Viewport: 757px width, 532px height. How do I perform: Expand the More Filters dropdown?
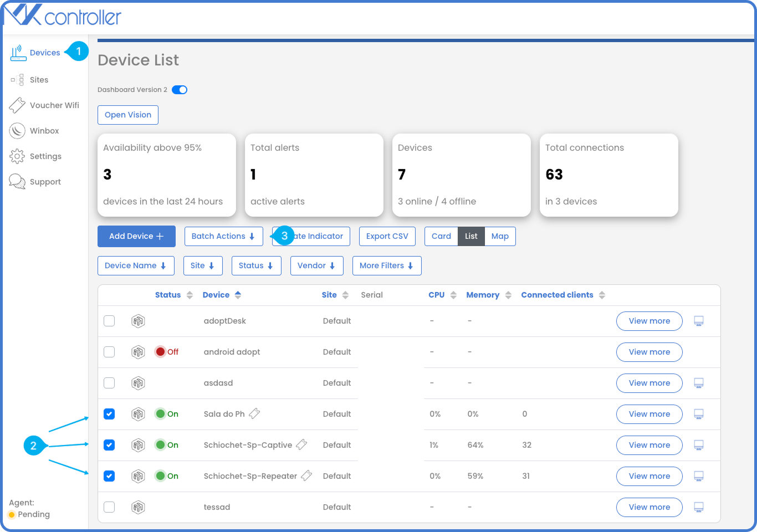[386, 265]
